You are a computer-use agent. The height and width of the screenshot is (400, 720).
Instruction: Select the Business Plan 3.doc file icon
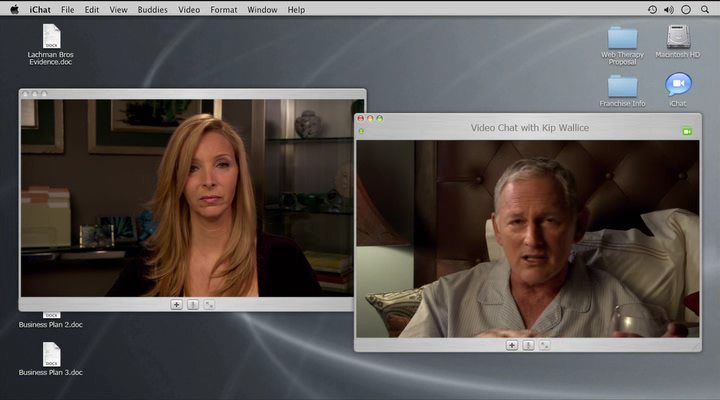[51, 355]
